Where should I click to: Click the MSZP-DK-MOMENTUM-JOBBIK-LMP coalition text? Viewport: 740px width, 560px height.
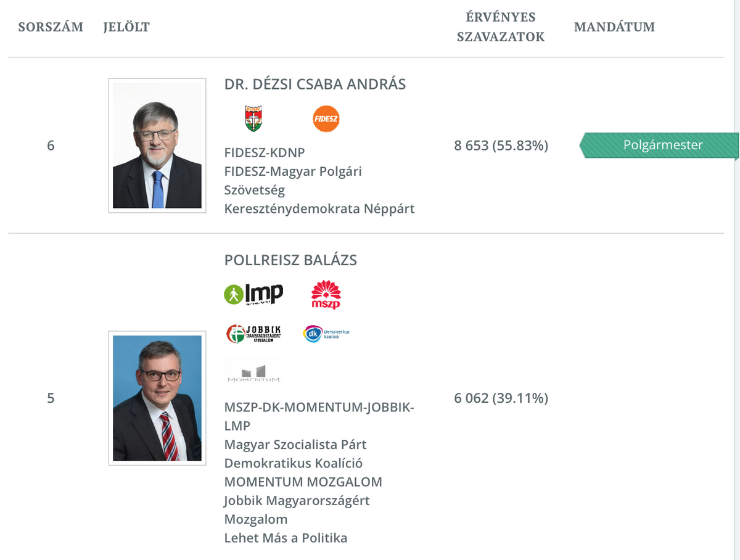[319, 408]
